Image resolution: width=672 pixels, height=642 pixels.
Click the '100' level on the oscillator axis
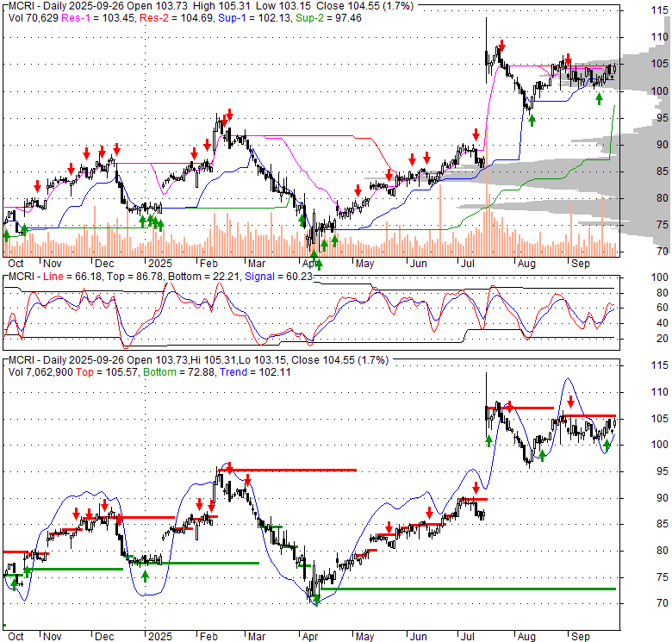coord(660,277)
